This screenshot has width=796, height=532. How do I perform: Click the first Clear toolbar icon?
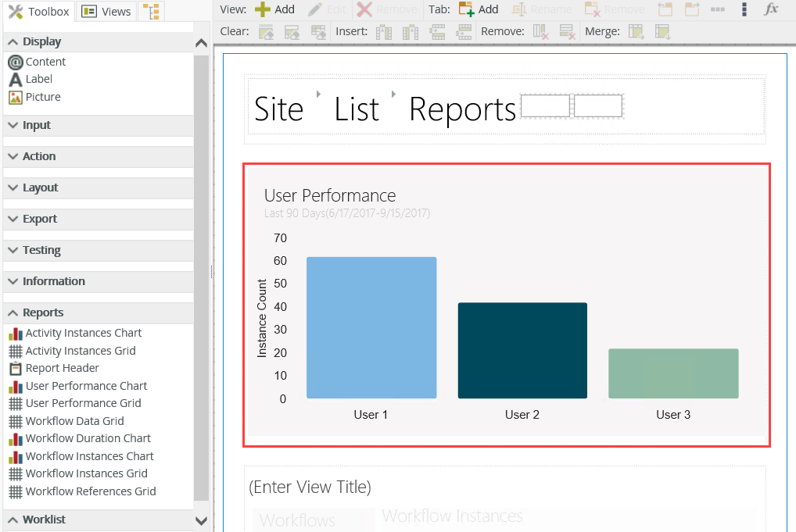tap(266, 32)
